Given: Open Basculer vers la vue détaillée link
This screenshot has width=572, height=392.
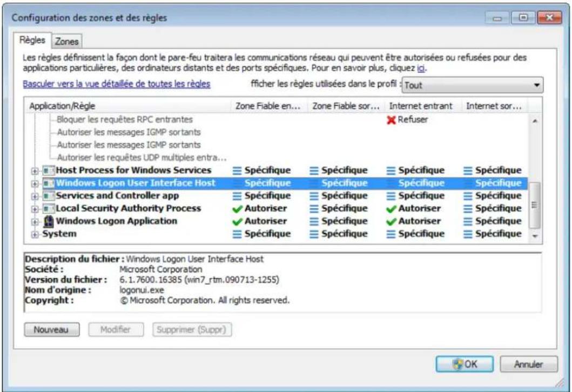Looking at the screenshot, I should (x=116, y=84).
